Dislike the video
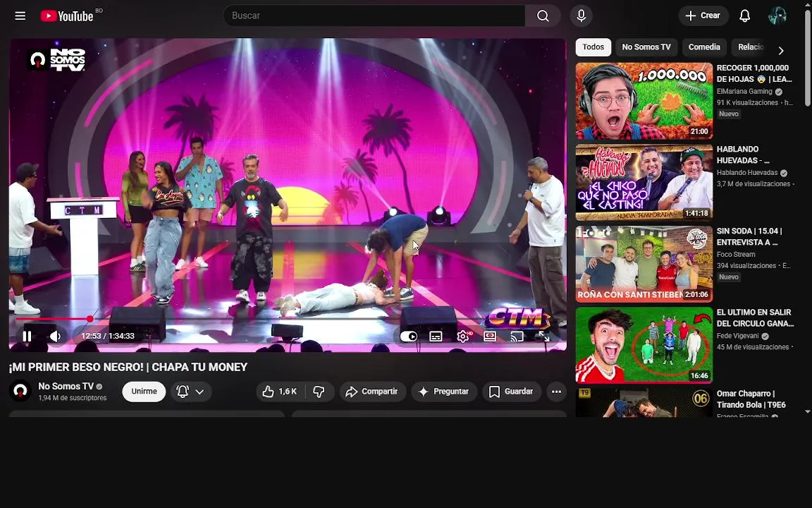Screen dimensions: 812x508 pos(319,392)
